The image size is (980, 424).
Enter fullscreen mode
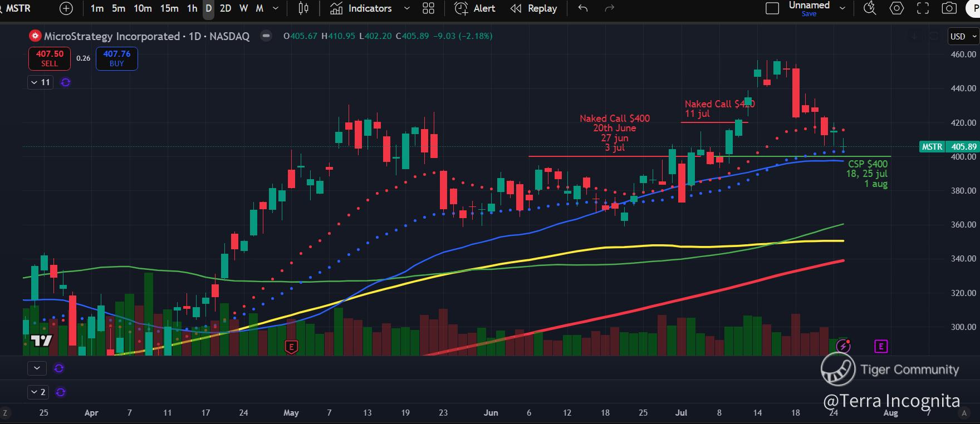click(923, 8)
